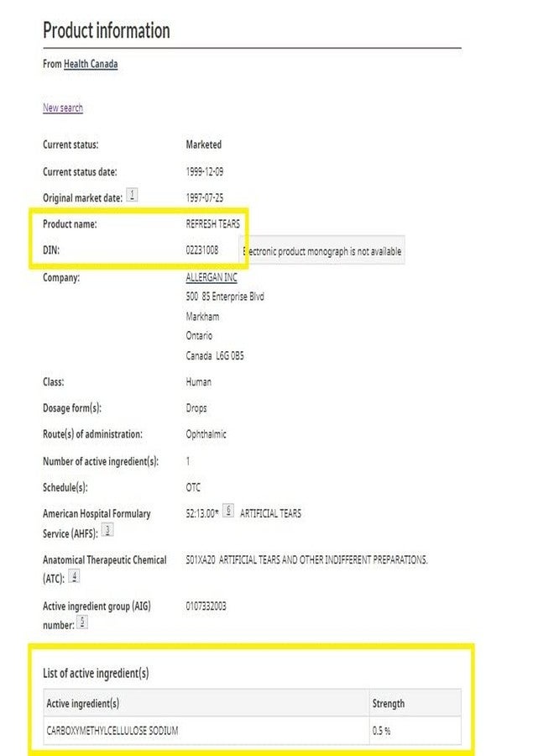Click the strength cell 0.5 %
Image resolution: width=554 pixels, height=756 pixels.
pos(415,731)
